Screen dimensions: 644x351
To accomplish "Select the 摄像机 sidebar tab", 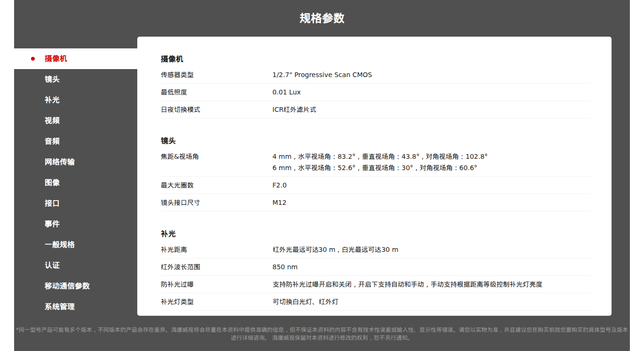I will (x=76, y=59).
